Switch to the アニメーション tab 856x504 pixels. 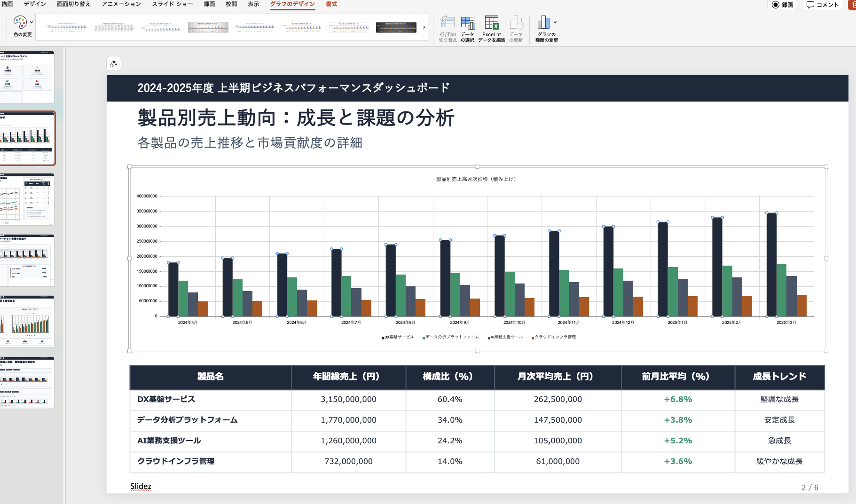pos(121,4)
